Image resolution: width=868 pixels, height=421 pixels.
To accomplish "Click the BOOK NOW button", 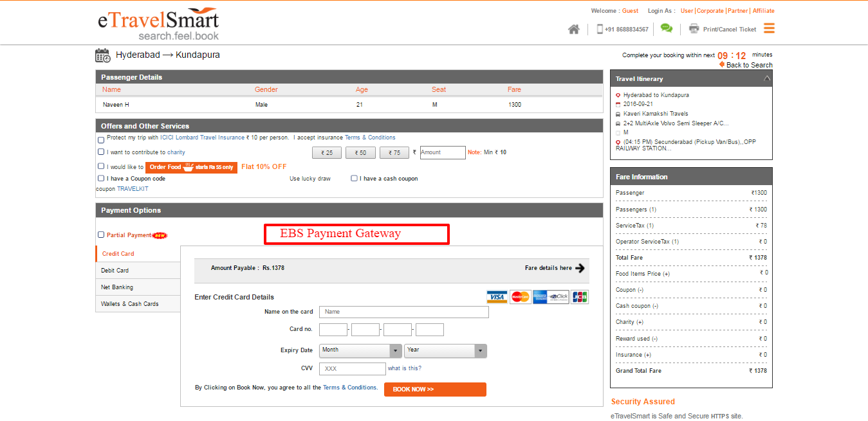I will (x=435, y=390).
